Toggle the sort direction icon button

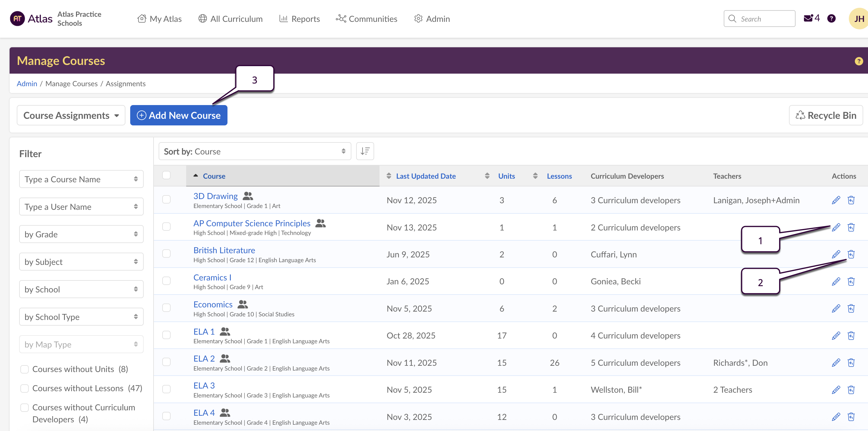pos(365,151)
